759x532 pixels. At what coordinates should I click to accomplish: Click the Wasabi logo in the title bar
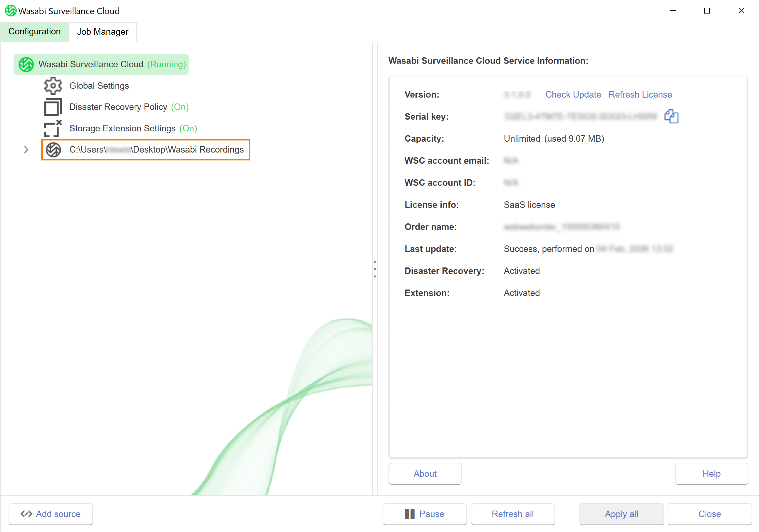click(11, 11)
